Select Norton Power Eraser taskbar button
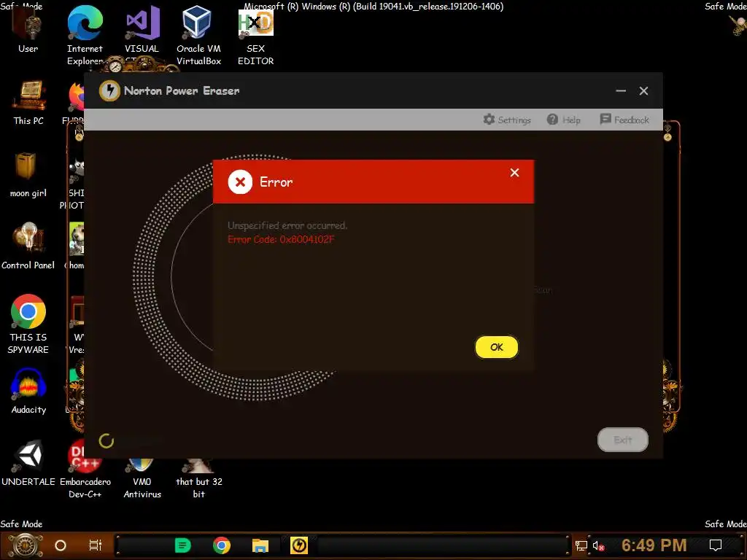Screen dimensions: 747x560 [299, 545]
